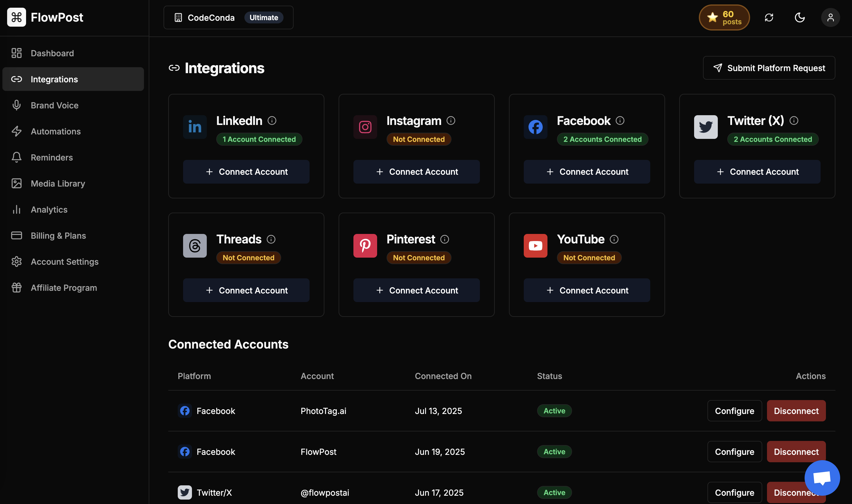Click the Threads info icon
The width and height of the screenshot is (852, 504).
[271, 240]
